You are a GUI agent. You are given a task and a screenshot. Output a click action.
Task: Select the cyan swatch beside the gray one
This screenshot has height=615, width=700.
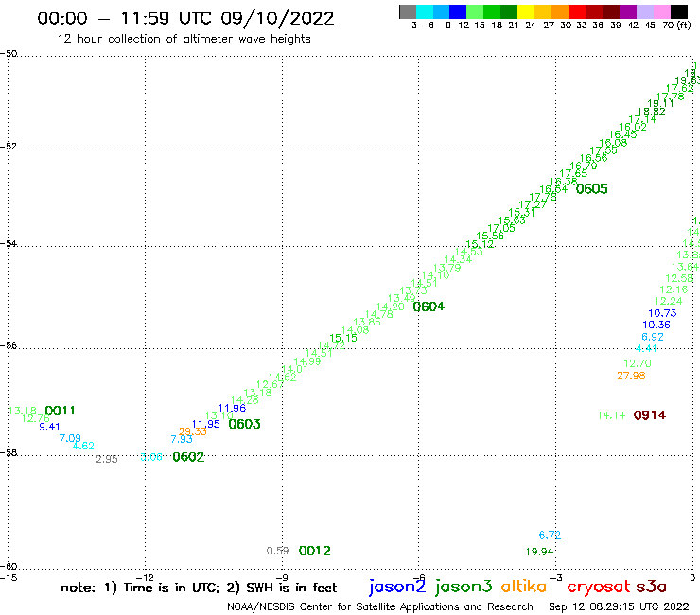(424, 11)
